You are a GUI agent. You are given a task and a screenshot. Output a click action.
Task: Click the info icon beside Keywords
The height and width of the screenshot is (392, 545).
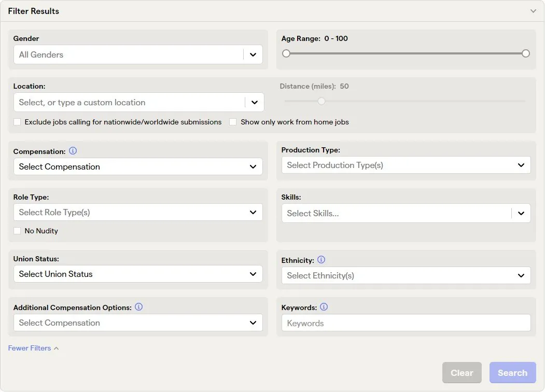point(324,307)
